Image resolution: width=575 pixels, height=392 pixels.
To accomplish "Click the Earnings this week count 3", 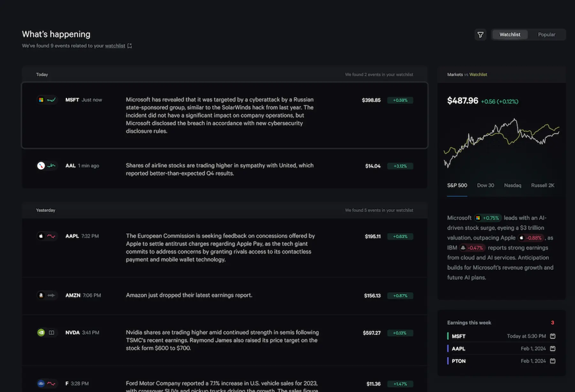I will pyautogui.click(x=552, y=323).
